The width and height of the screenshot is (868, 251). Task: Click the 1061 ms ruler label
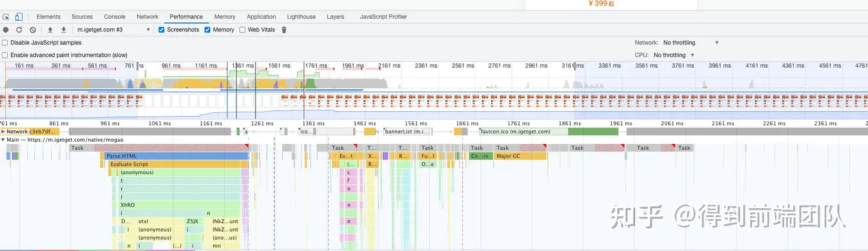click(x=159, y=123)
